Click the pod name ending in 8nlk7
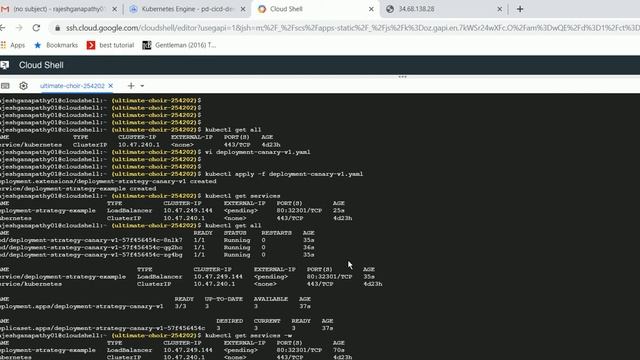 [91, 240]
